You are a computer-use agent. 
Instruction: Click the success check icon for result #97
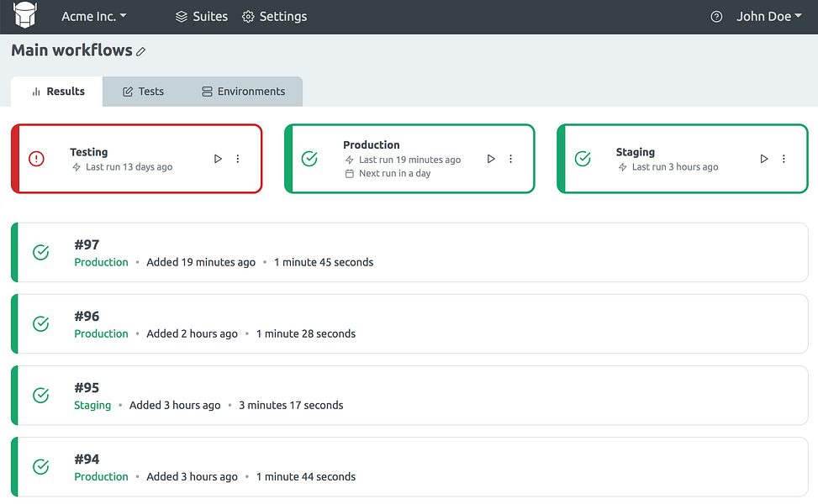coord(40,252)
